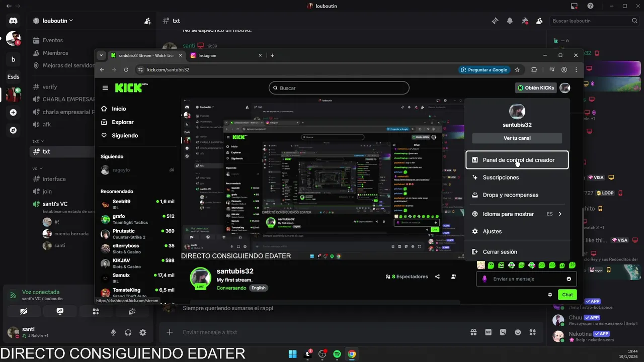Open Discord help question mark icon
Viewport: 644px width, 362px height.
(x=590, y=6)
